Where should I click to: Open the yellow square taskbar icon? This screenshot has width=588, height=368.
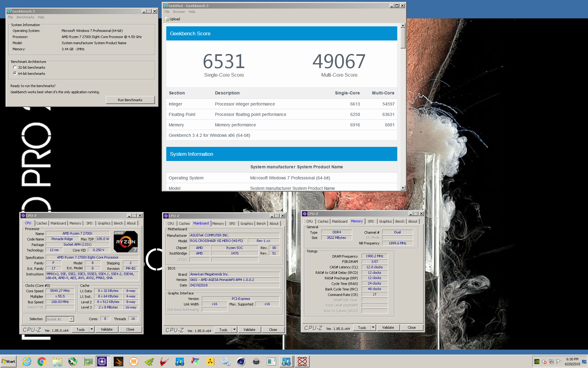pyautogui.click(x=210, y=362)
